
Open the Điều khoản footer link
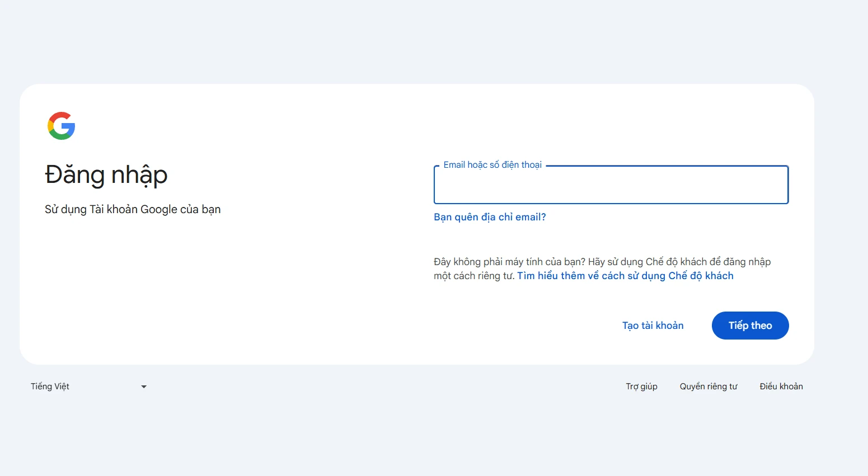point(781,387)
